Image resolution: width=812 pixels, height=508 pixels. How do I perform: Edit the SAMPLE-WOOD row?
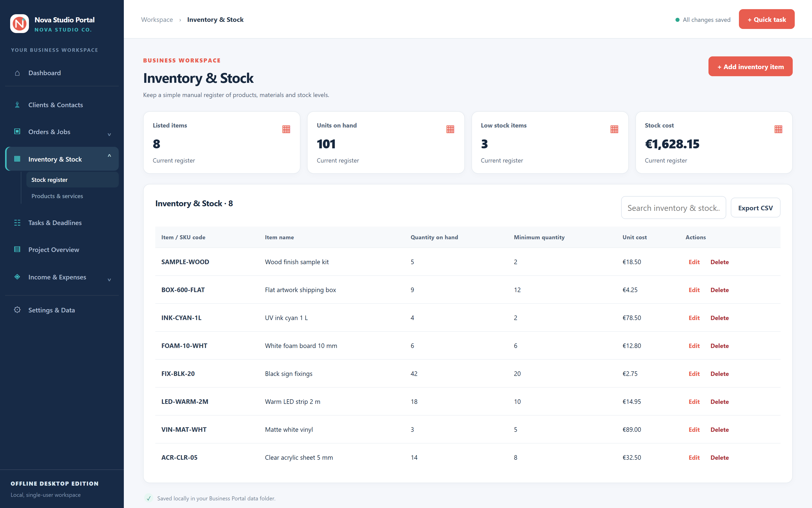pyautogui.click(x=694, y=262)
